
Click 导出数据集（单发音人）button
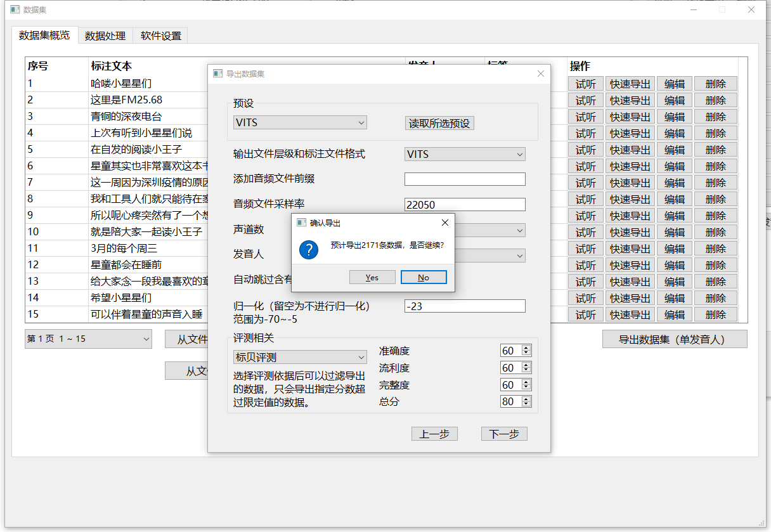[675, 339]
